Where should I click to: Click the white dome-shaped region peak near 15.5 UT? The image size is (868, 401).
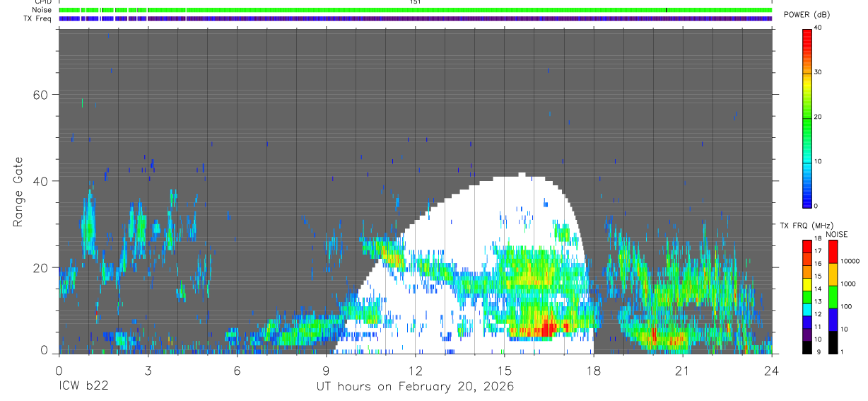[x=522, y=174]
